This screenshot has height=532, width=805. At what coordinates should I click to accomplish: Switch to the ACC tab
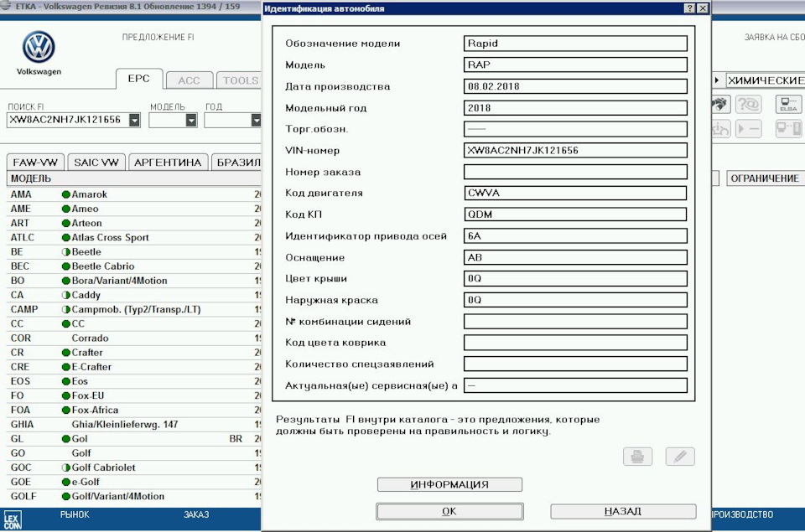[x=189, y=80]
